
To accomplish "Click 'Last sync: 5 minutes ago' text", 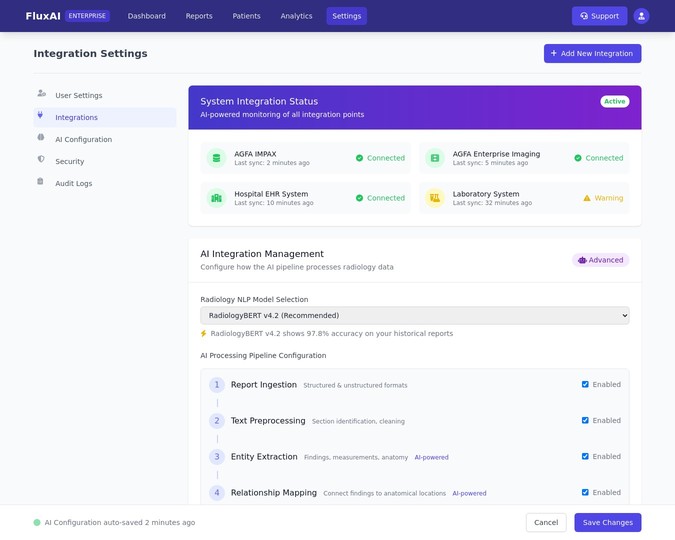I will tap(490, 163).
